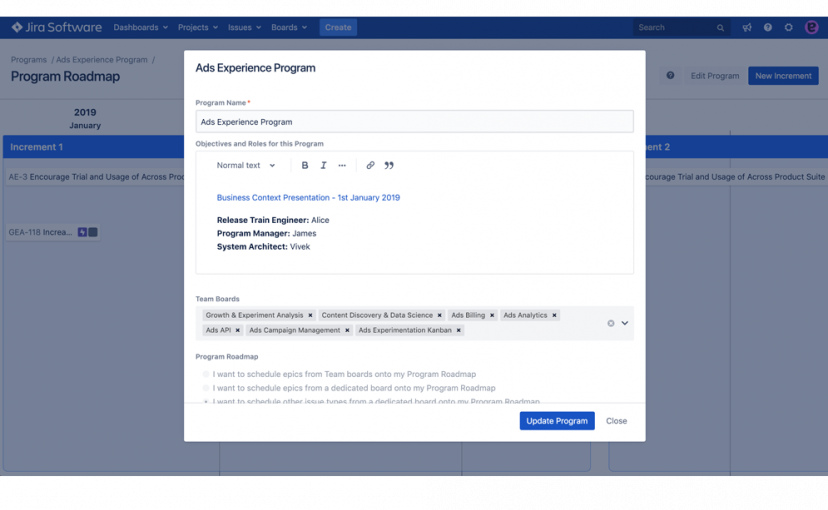Open the feedback megaphone icon
Image resolution: width=828 pixels, height=510 pixels.
point(747,27)
